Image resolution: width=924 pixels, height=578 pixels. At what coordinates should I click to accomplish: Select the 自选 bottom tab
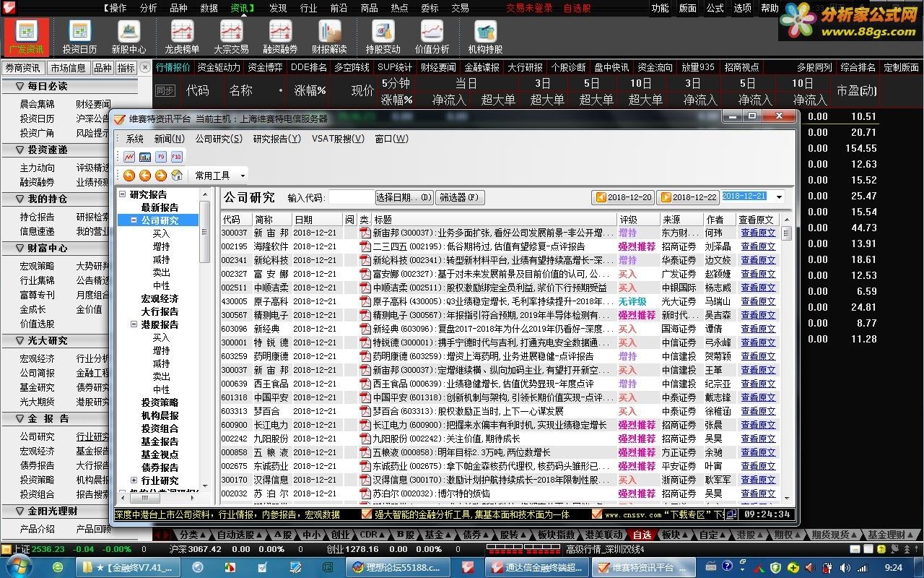(642, 535)
